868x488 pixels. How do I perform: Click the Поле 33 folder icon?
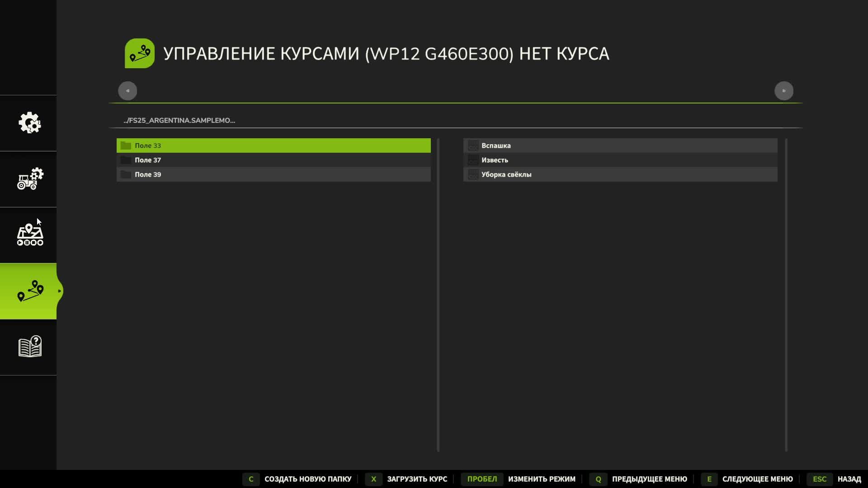click(126, 145)
